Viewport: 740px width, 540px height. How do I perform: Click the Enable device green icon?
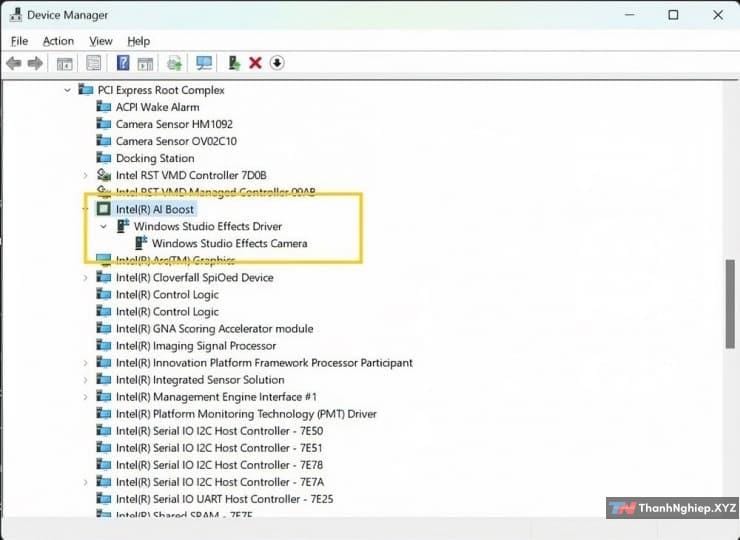234,63
